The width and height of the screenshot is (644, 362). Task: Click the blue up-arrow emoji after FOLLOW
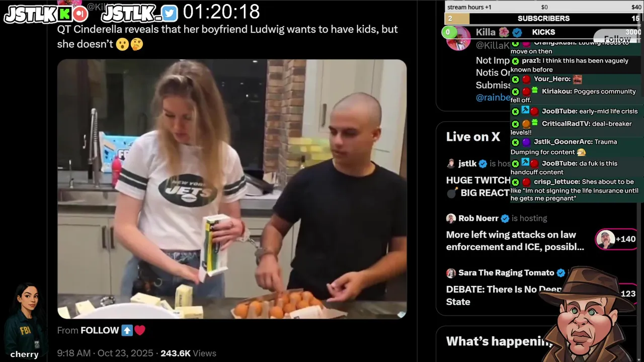tap(127, 330)
